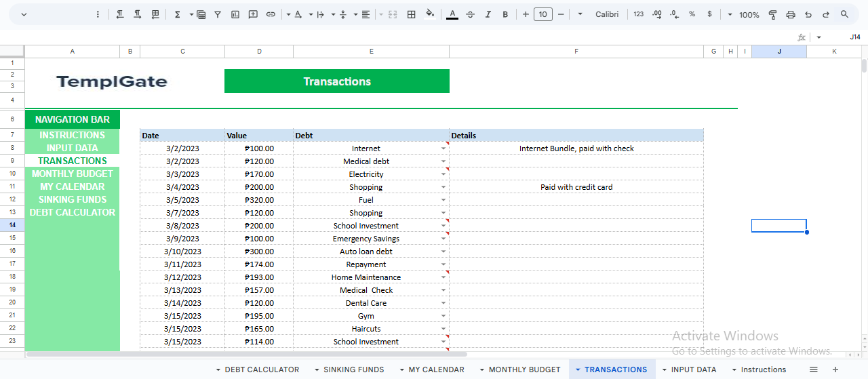Decrease decimal places

coord(674,14)
